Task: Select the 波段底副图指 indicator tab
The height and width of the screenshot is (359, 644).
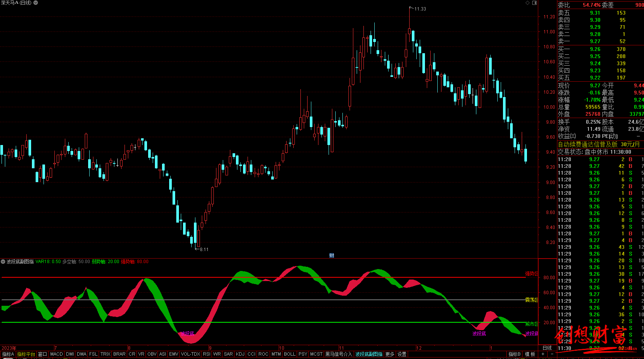Action: tap(369, 354)
